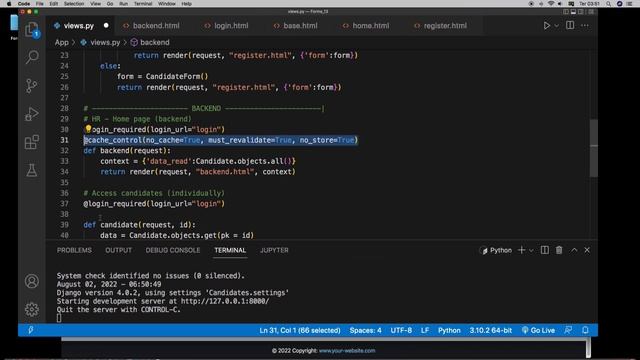Open the Search view in activity bar
The image size is (640, 360).
[32, 57]
